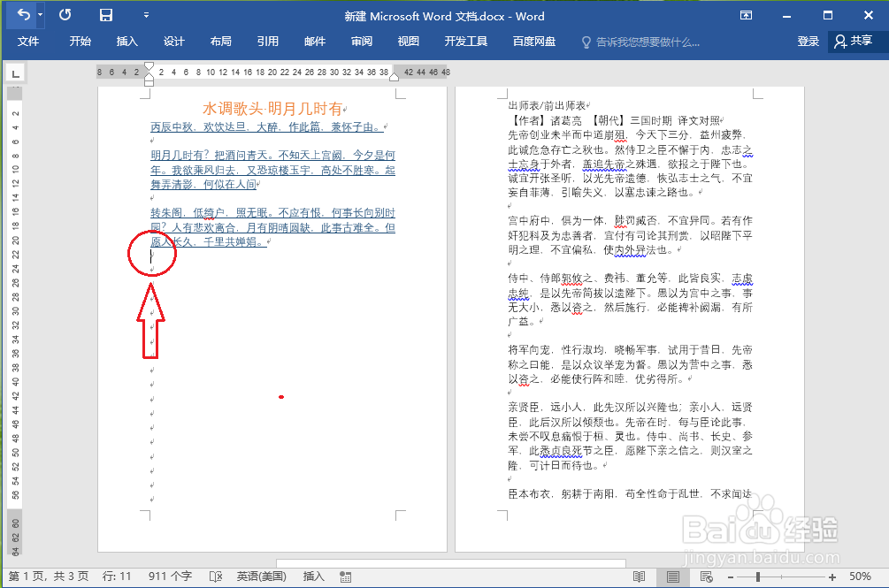The image size is (889, 588).
Task: Toggle Insert mode in the status bar
Action: (313, 576)
